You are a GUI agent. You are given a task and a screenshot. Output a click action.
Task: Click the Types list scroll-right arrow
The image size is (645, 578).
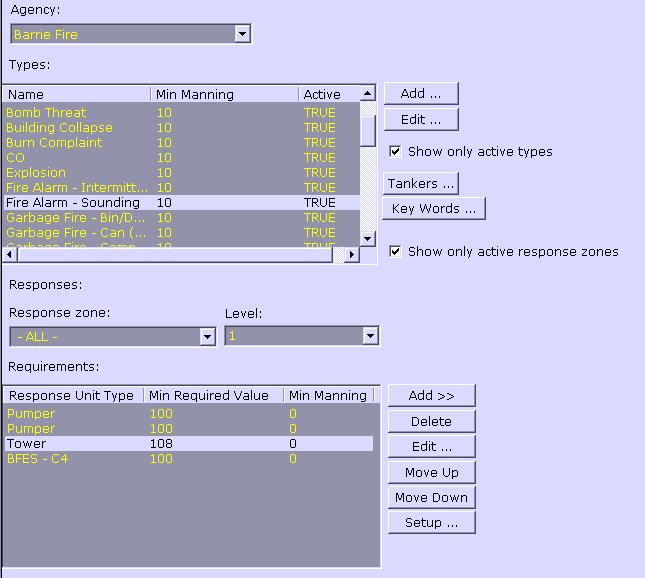(351, 256)
